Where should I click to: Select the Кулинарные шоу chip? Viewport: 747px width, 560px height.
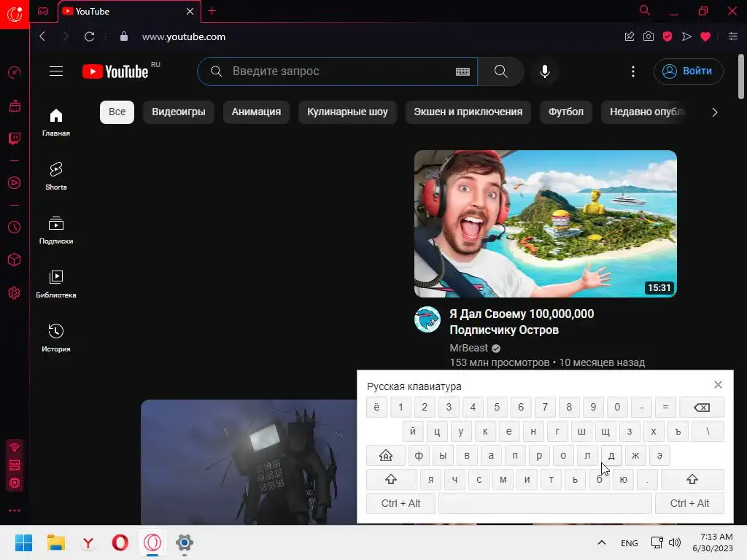point(347,112)
